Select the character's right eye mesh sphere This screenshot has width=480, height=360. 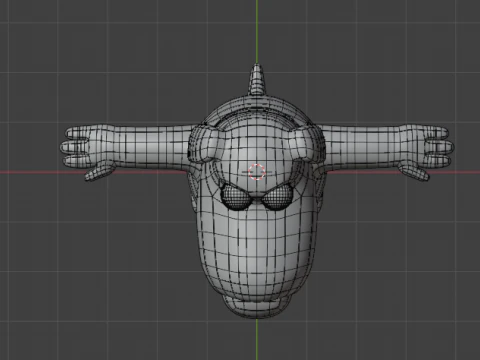coord(277,198)
